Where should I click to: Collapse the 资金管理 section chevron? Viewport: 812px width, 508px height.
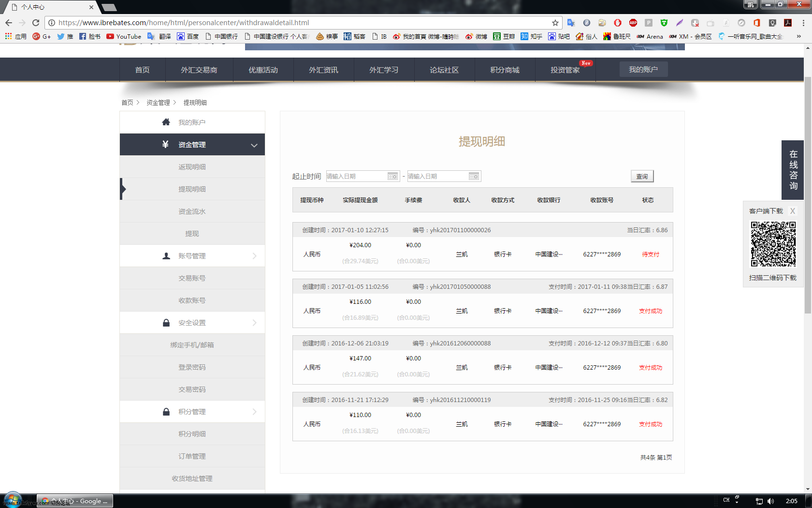[254, 145]
